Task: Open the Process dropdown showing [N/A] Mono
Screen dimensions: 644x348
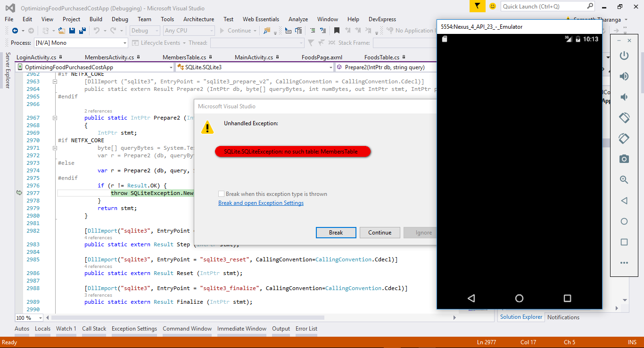Action: click(x=81, y=43)
